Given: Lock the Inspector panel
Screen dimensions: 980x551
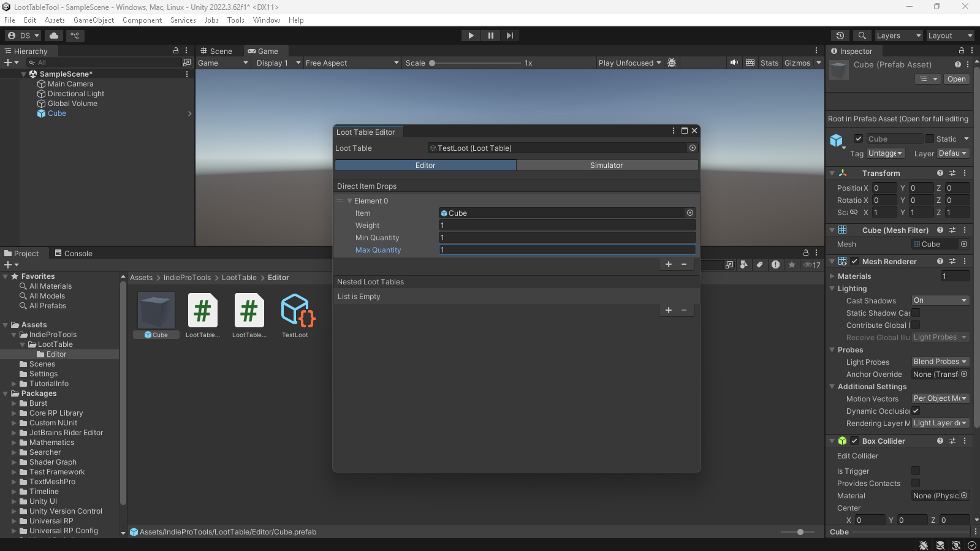Looking at the screenshot, I should point(962,51).
